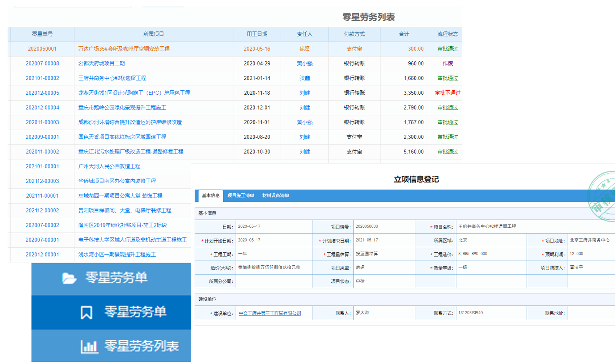Switch to the 基本信息 tab
The image size is (615, 364).
tap(211, 196)
